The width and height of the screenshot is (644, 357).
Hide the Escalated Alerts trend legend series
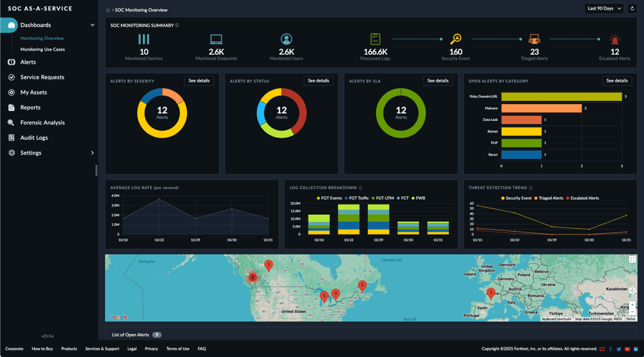583,198
